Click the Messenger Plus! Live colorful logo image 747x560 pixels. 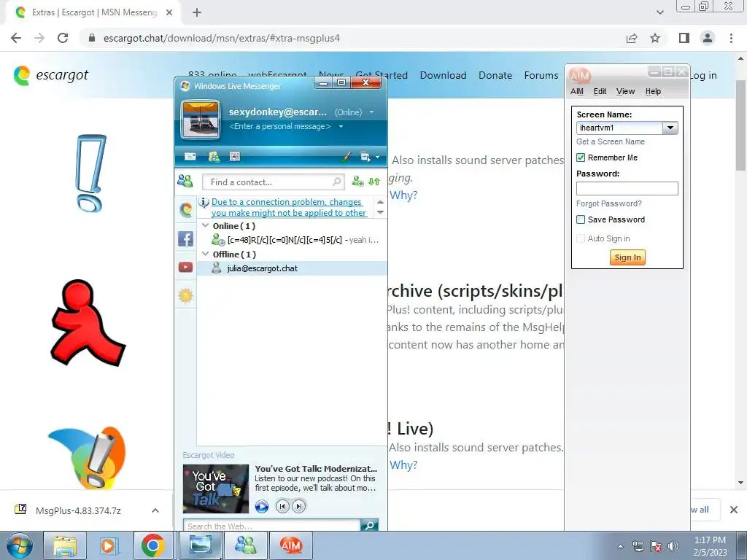88,457
